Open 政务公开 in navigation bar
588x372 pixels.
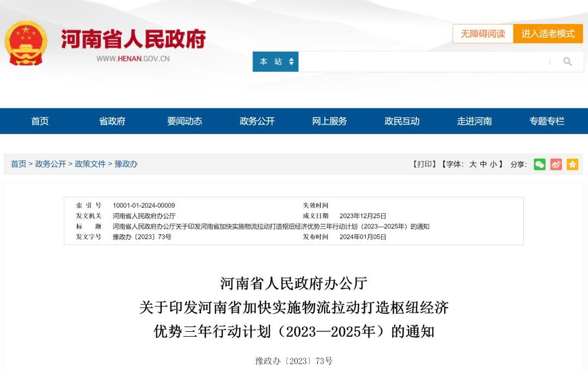257,121
